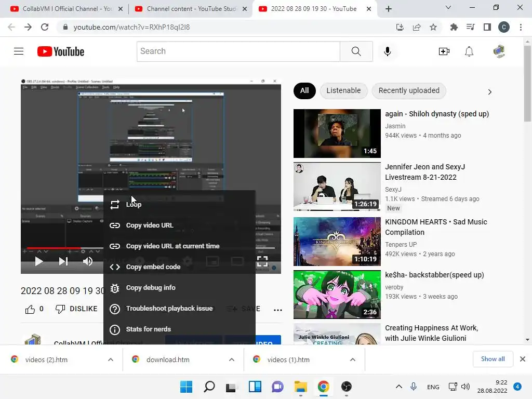Open a new browser tab
Viewport: 532px width, 399px height.
[x=389, y=9]
